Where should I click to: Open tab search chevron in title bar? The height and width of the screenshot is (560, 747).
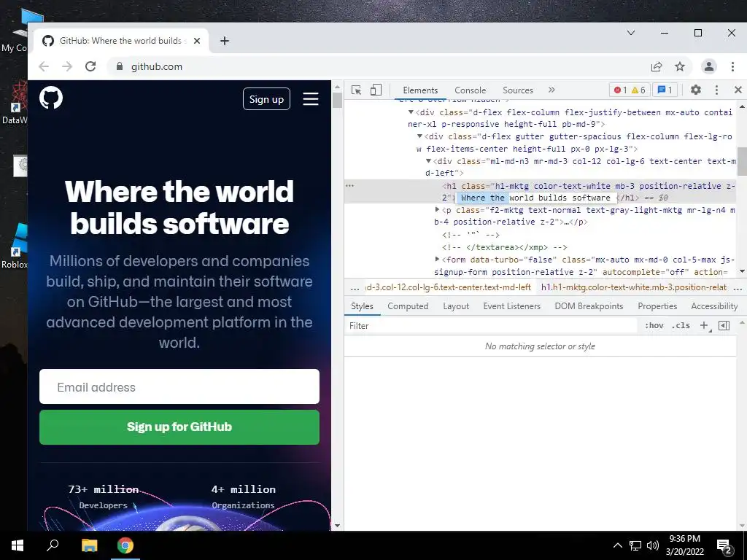[631, 33]
